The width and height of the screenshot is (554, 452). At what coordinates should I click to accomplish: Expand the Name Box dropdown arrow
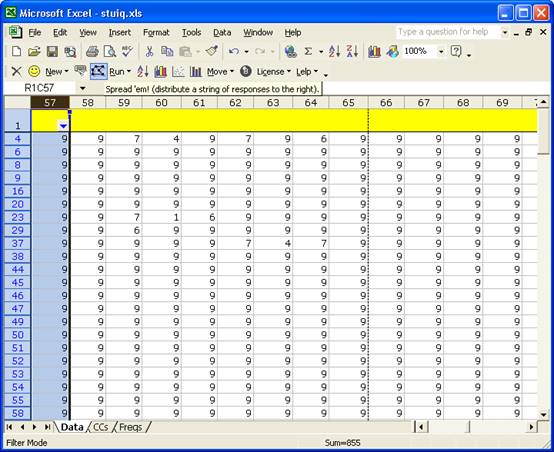[82, 88]
